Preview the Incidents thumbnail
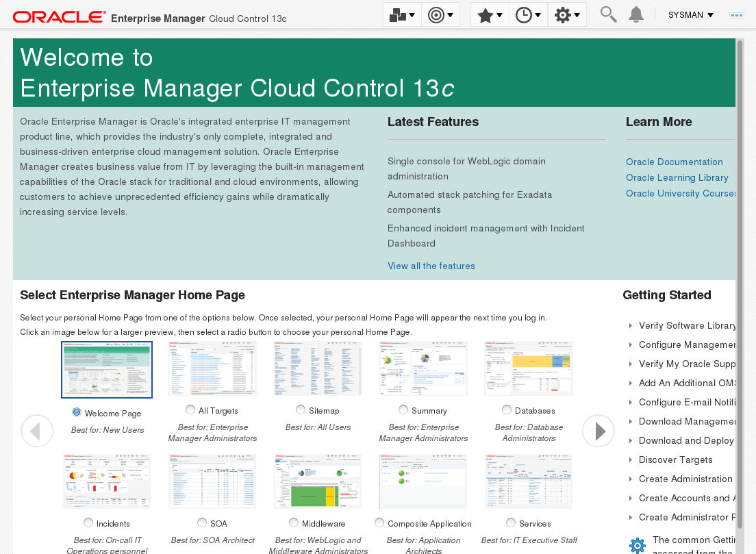The height and width of the screenshot is (554, 756). pos(107,481)
